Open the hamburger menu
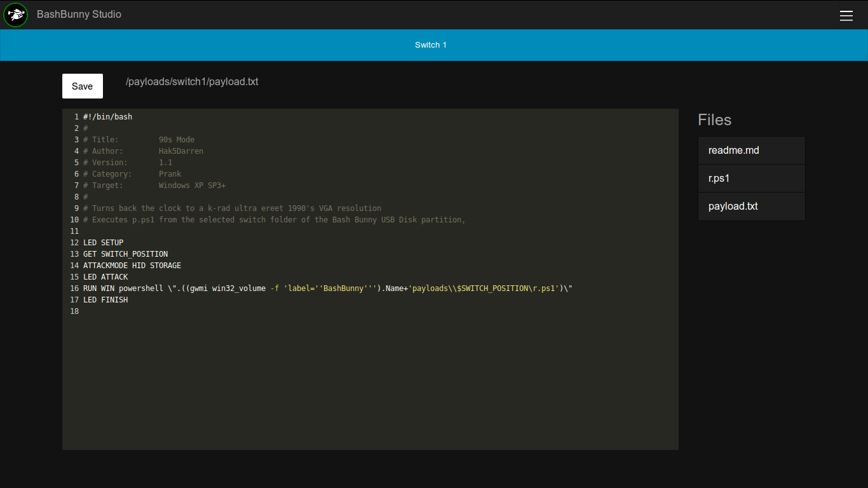This screenshot has width=868, height=488. click(x=846, y=16)
